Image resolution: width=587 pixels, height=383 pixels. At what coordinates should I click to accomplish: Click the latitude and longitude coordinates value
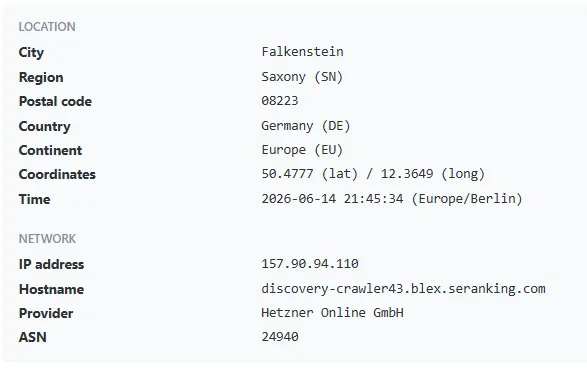click(x=373, y=174)
